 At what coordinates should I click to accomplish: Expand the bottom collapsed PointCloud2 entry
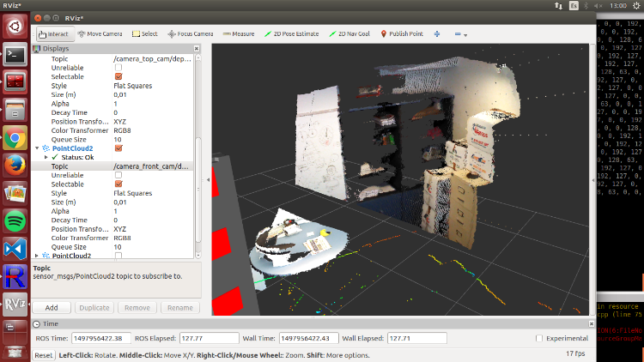[36, 255]
